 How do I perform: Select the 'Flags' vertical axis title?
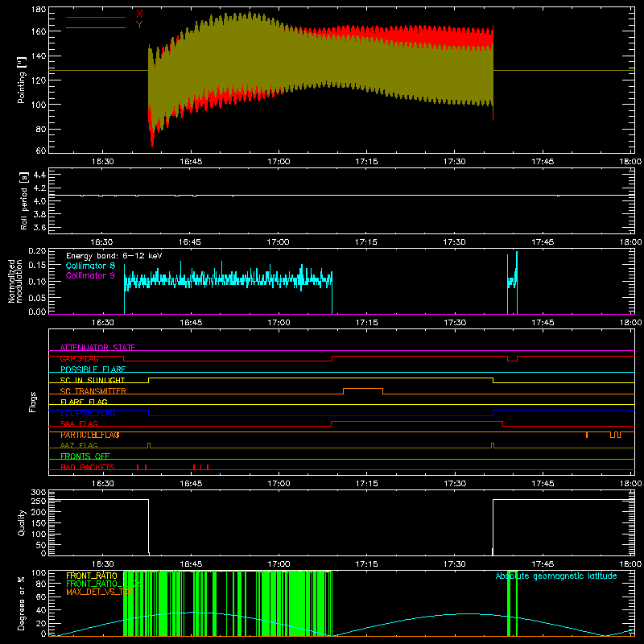coord(32,402)
